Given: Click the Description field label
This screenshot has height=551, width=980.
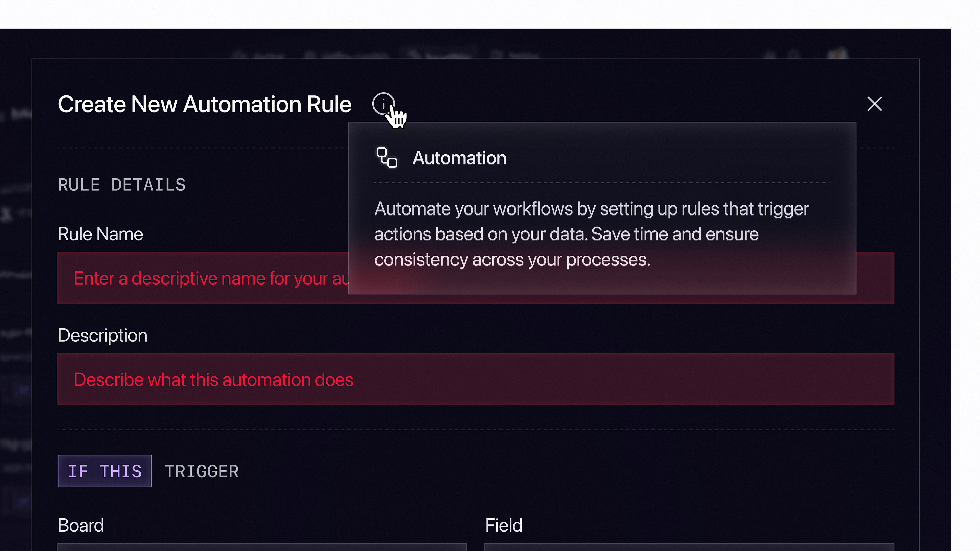Looking at the screenshot, I should (103, 335).
